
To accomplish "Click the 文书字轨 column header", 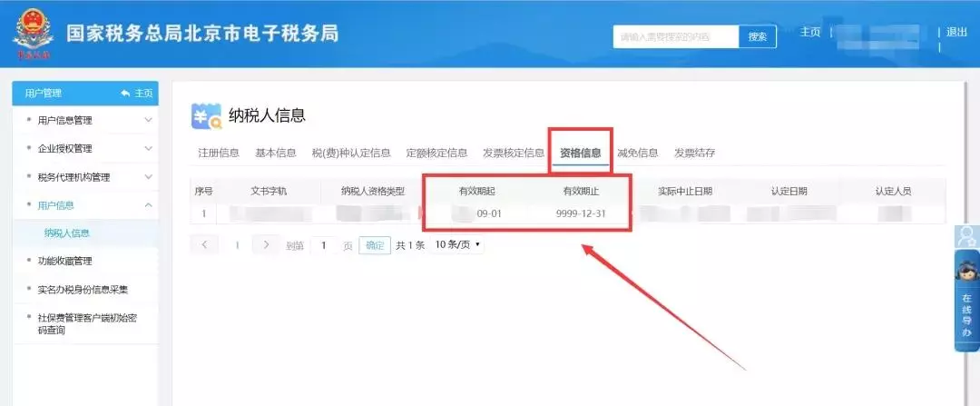I will click(268, 192).
